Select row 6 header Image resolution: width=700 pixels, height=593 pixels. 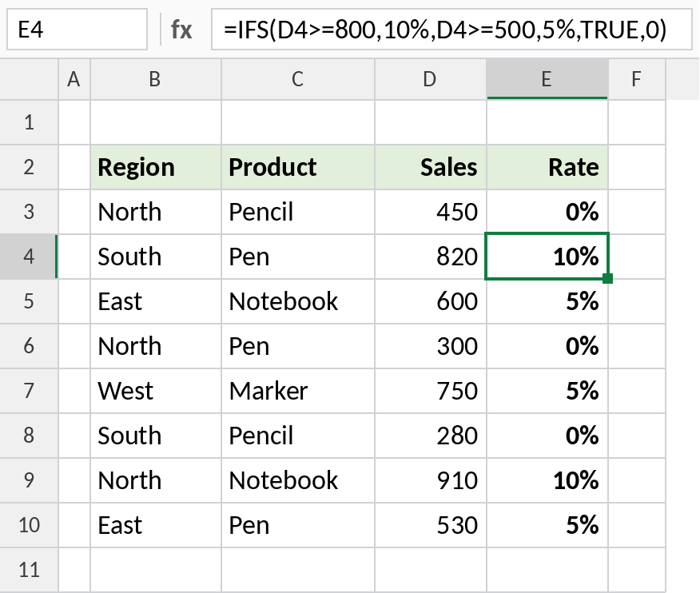point(29,346)
